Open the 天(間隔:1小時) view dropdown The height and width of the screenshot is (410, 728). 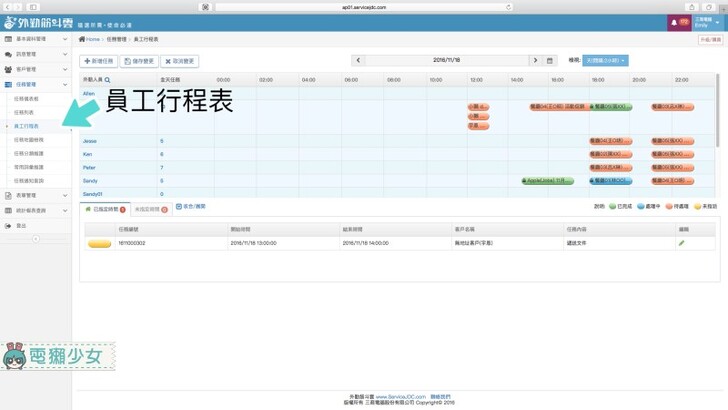point(605,61)
